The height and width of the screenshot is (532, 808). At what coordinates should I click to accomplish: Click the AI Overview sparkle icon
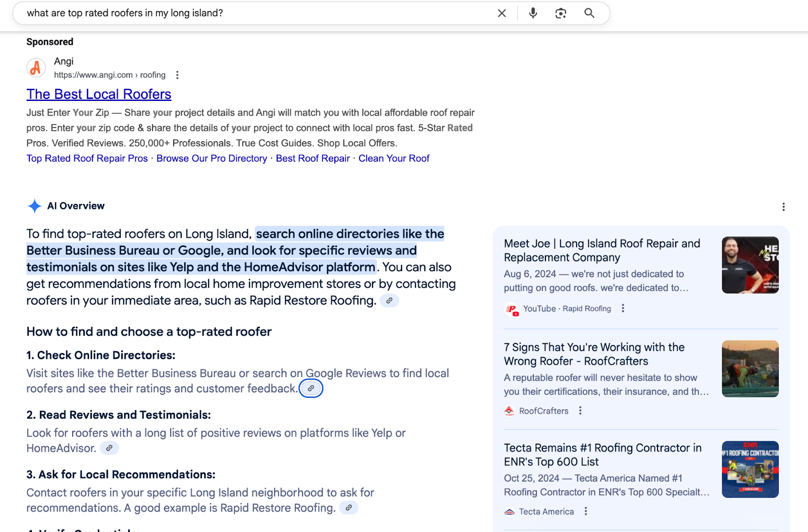pyautogui.click(x=34, y=206)
